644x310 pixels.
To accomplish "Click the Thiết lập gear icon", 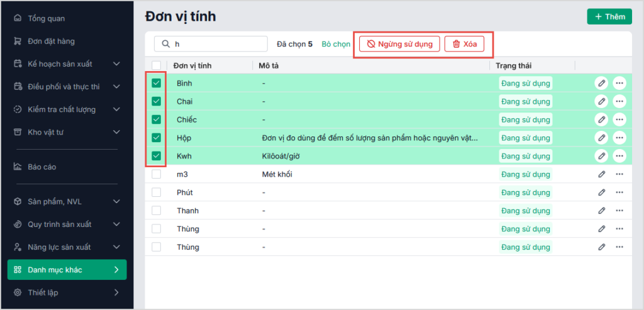I will tap(18, 293).
